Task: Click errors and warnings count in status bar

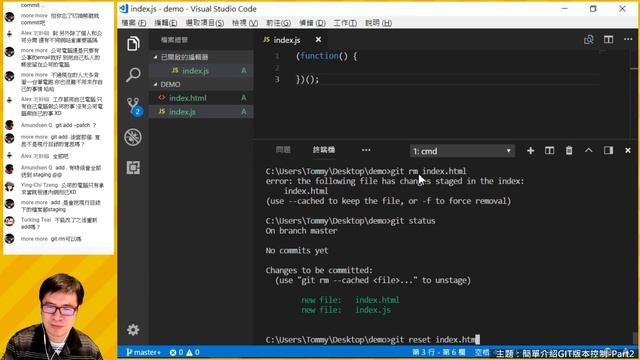Action: (x=184, y=352)
